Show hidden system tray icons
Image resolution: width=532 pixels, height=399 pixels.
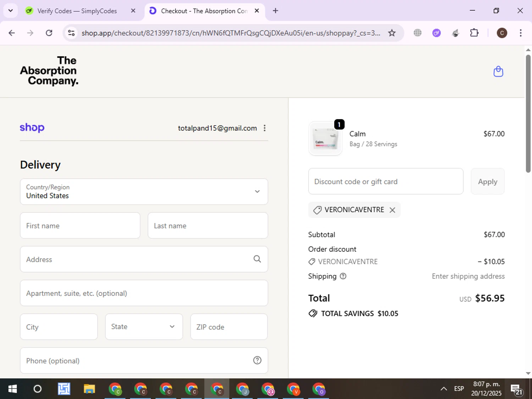(444, 389)
